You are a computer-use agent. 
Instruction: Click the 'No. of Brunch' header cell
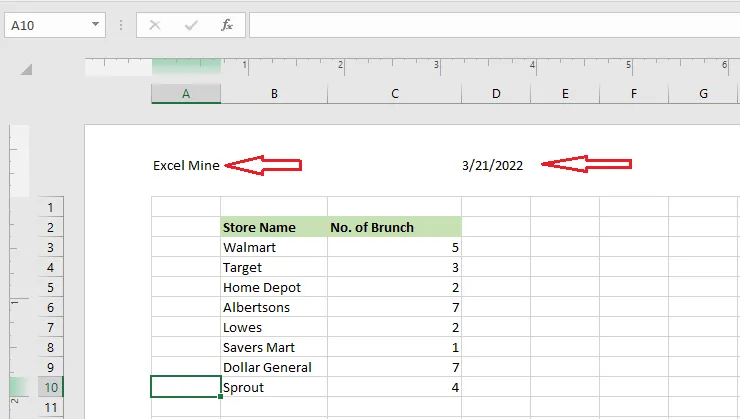click(x=394, y=227)
